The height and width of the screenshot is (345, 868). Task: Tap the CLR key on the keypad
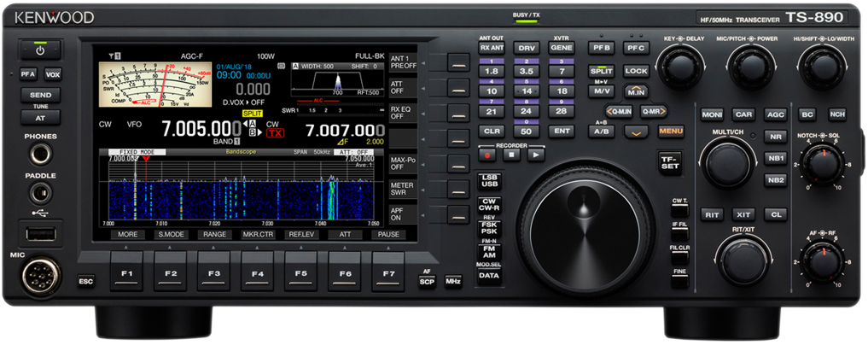[491, 132]
